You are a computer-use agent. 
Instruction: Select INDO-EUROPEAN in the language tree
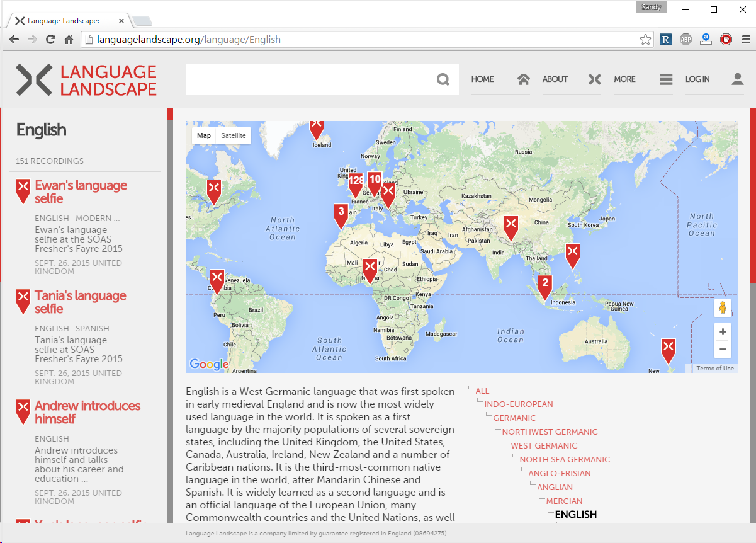(x=519, y=404)
